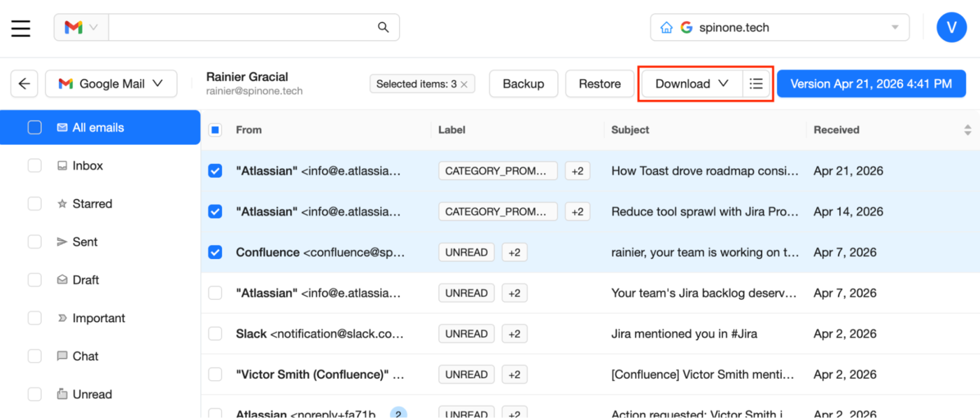Click the UNREAD label on Confluence row

(466, 252)
